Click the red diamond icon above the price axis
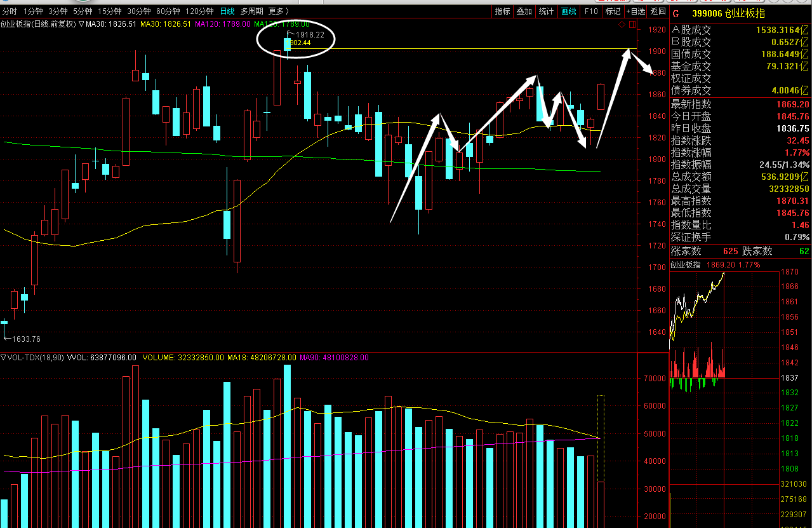This screenshot has width=812, height=528. pos(623,25)
